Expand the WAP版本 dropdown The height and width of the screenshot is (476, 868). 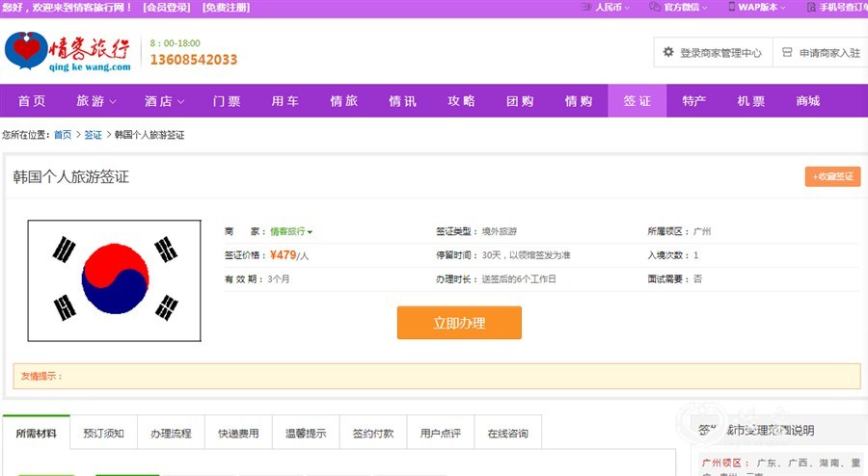pyautogui.click(x=762, y=7)
